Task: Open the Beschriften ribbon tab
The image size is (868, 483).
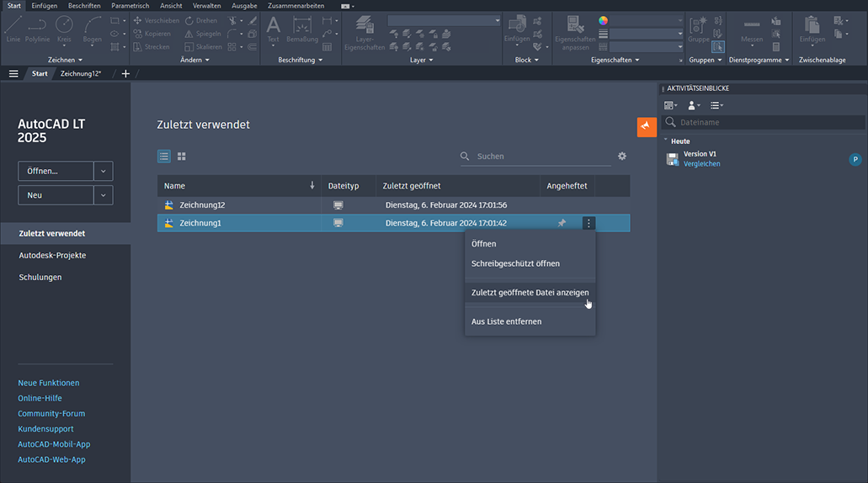Action: pos(84,6)
